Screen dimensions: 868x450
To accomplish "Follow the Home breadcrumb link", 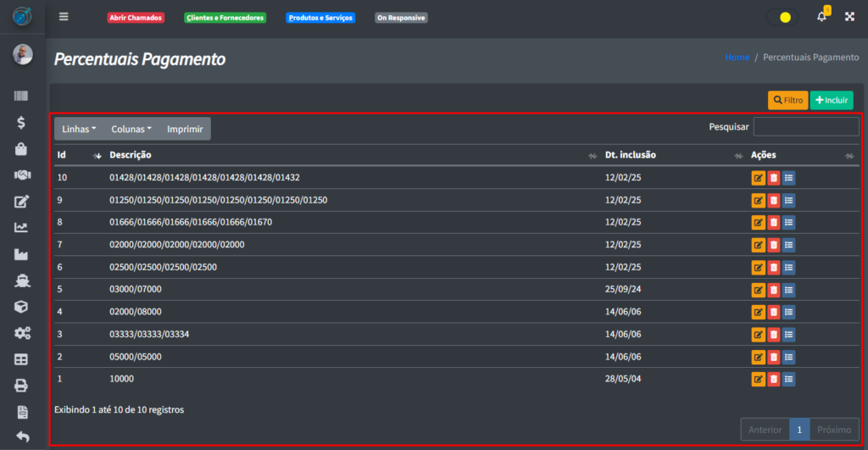I will (737, 58).
